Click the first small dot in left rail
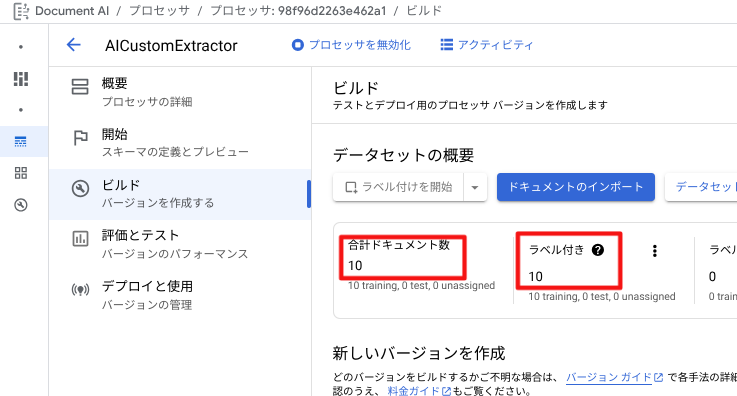This screenshot has height=396, width=737. (x=21, y=47)
